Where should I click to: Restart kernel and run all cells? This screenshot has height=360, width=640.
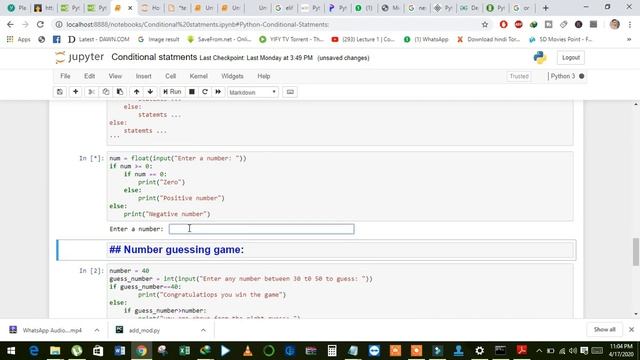(x=218, y=92)
